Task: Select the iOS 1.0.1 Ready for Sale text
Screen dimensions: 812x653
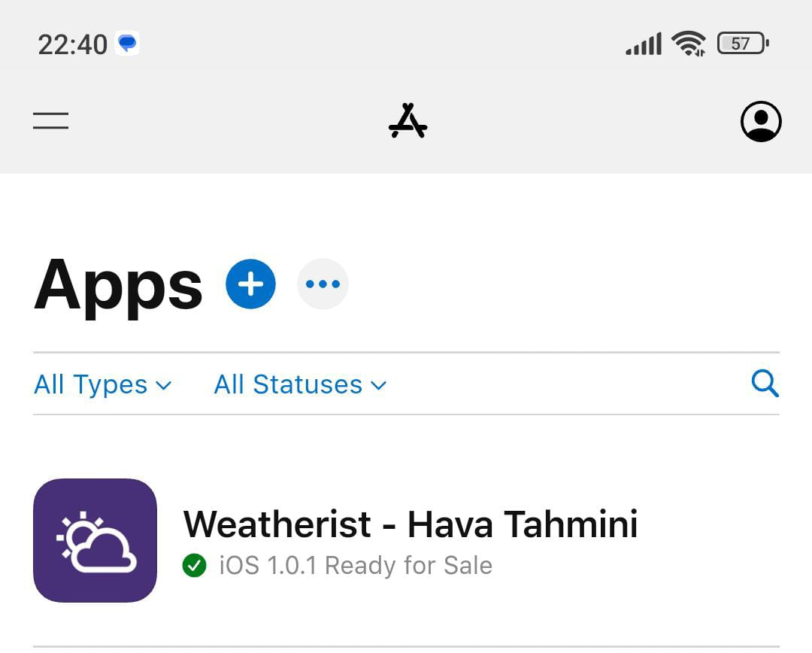Action: point(356,566)
